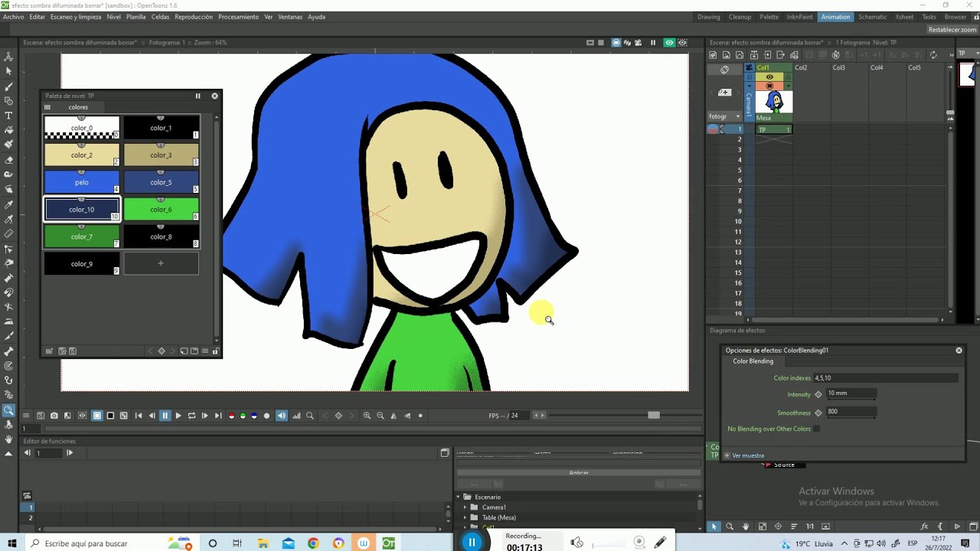The height and width of the screenshot is (551, 980).
Task: Open the viewer playback bar hamburger menu
Action: pos(26,416)
